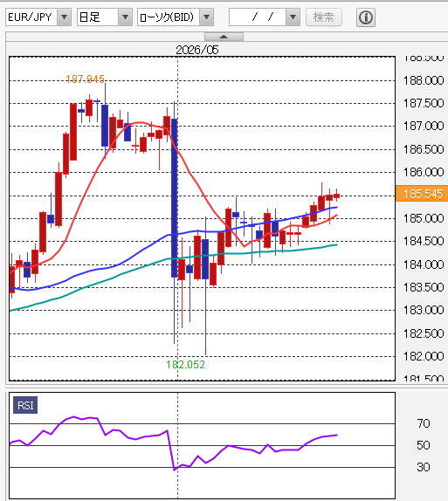Click the 186.500 price axis label
Screen dimensions: 448x501
point(424,149)
